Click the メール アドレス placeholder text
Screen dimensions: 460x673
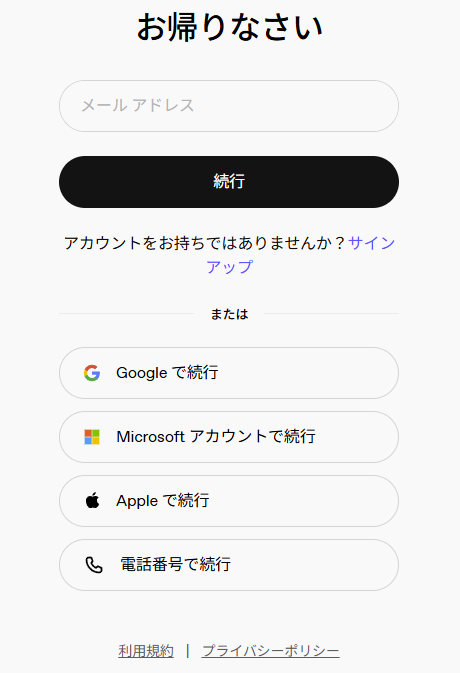pyautogui.click(x=138, y=106)
